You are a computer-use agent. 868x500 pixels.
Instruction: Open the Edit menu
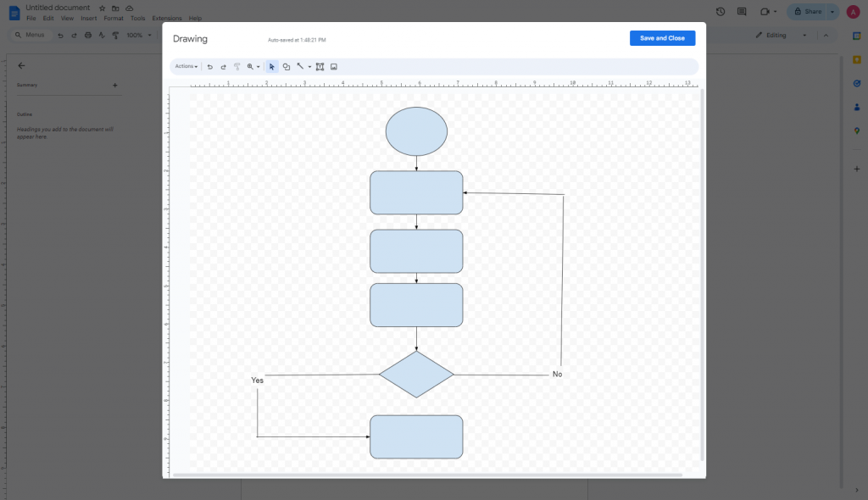[48, 19]
